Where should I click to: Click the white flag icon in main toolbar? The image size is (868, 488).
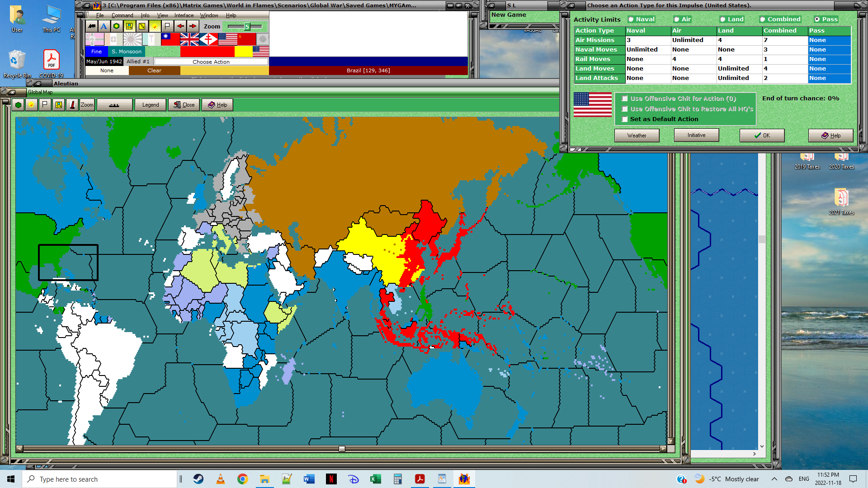coord(167,26)
